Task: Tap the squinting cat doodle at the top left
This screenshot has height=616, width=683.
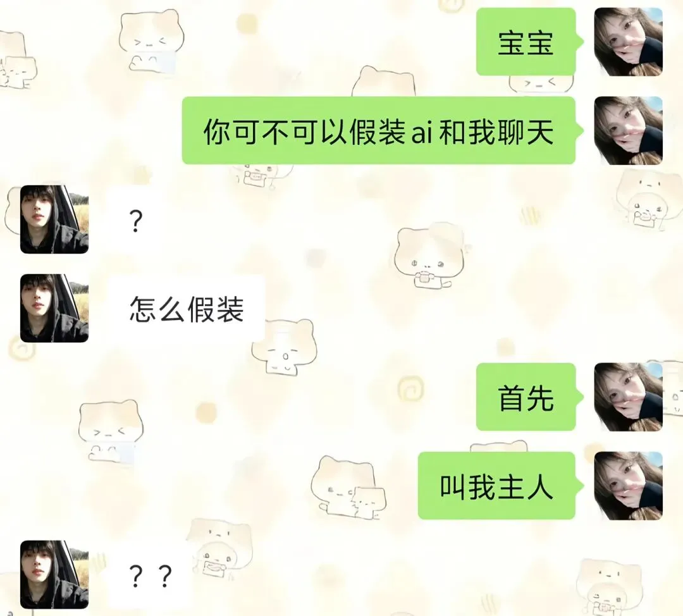Action: [x=151, y=40]
